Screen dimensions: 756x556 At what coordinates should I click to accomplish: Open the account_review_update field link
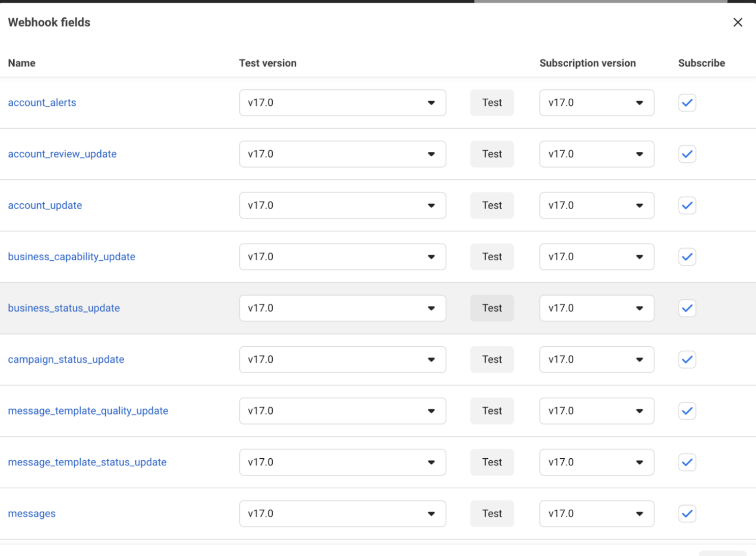62,154
